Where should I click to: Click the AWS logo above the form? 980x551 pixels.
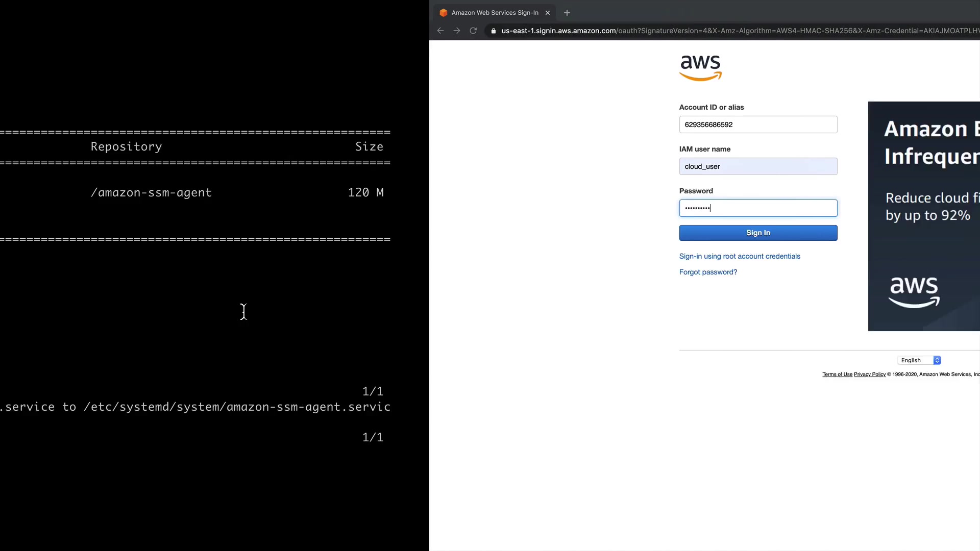point(700,68)
